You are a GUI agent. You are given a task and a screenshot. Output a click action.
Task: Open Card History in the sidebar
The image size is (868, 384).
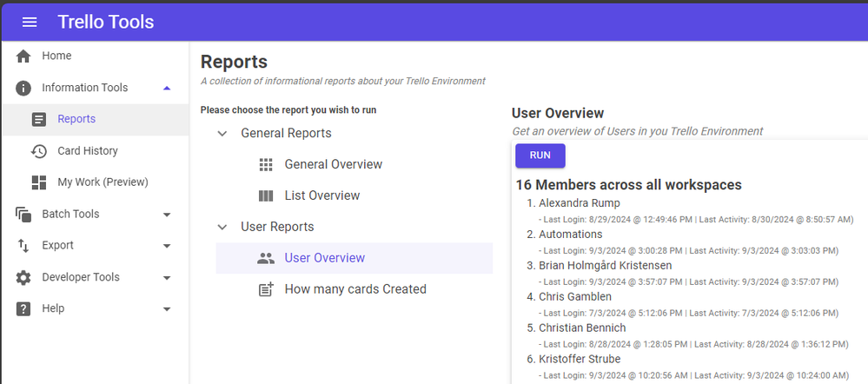[95, 151]
